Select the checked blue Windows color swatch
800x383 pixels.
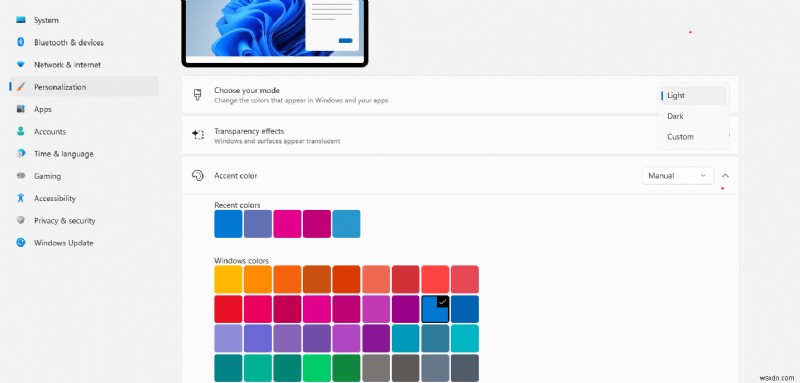(435, 309)
